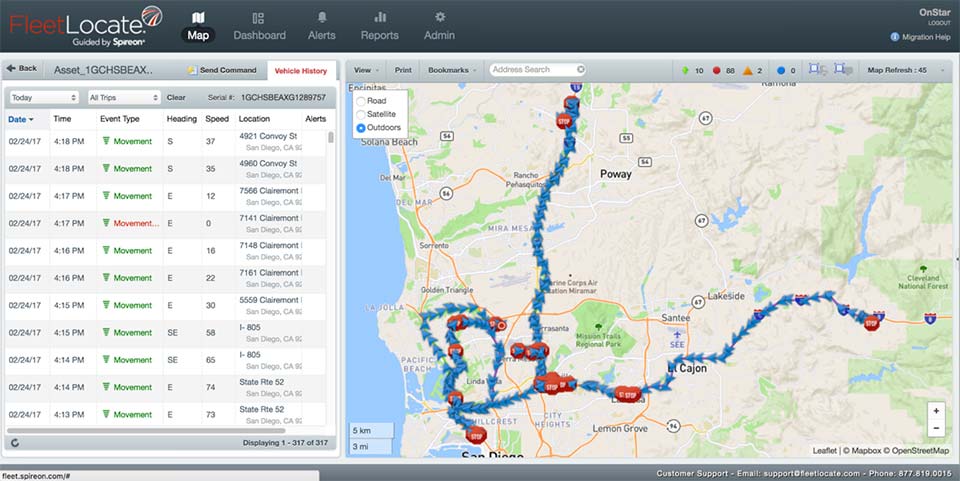The image size is (960, 481).
Task: Open the Dashboard section icon
Action: point(259,18)
